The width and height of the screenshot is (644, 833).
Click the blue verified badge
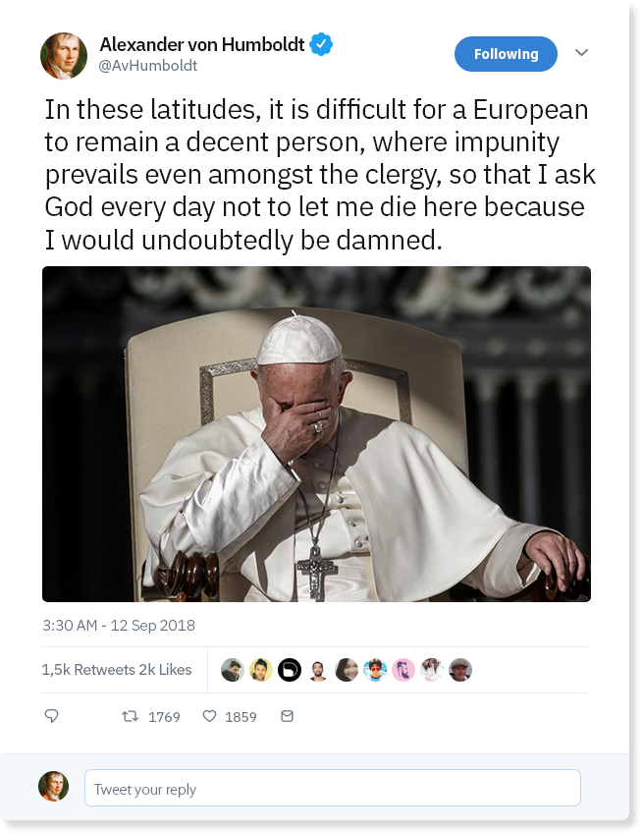(321, 44)
